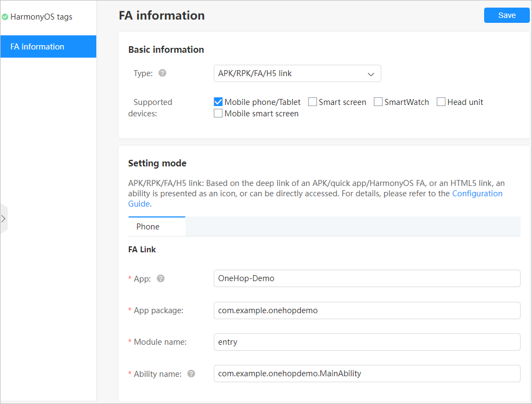The width and height of the screenshot is (532, 404).
Task: Click the FA information page heading
Action: 162,16
